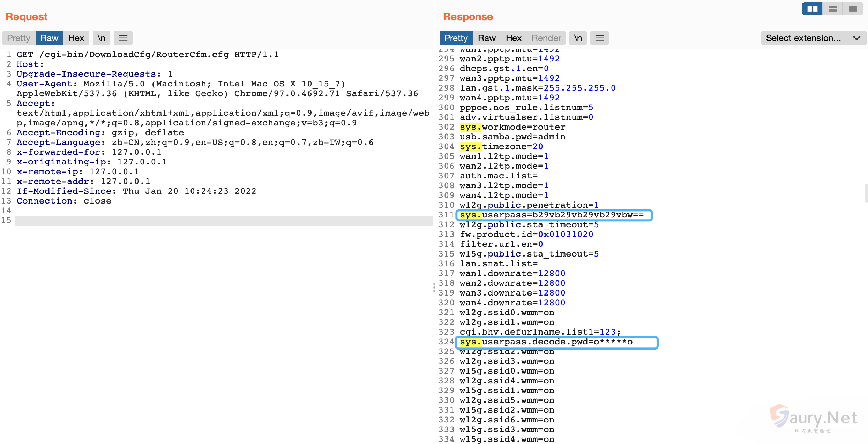Image resolution: width=868 pixels, height=444 pixels.
Task: Select the Response pane Pretty tab
Action: 456,38
